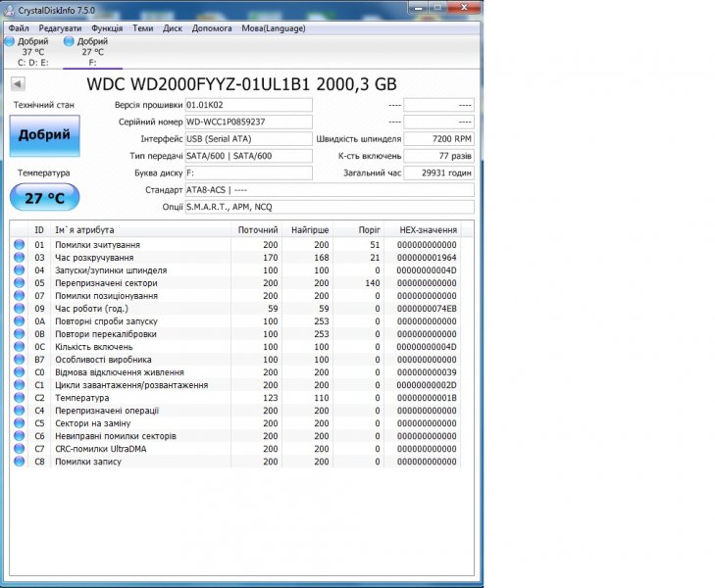Click the Серійний номер value field
The height and width of the screenshot is (588, 715).
(x=249, y=122)
